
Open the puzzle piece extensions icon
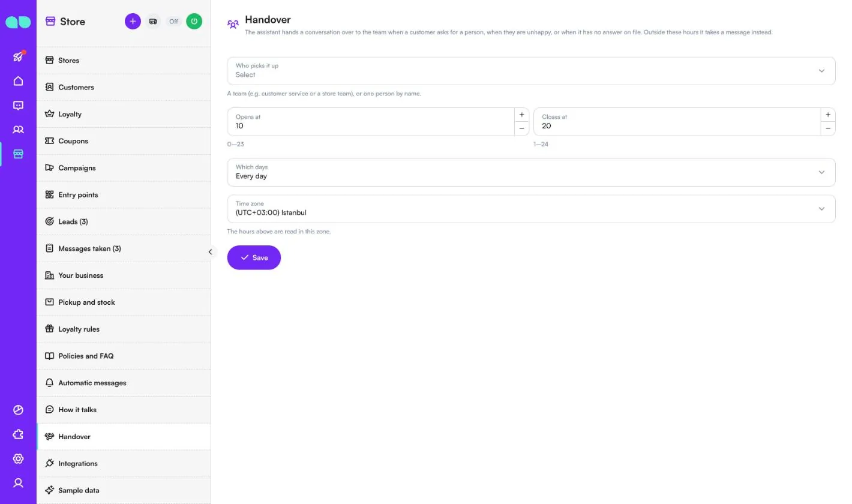coord(18,434)
